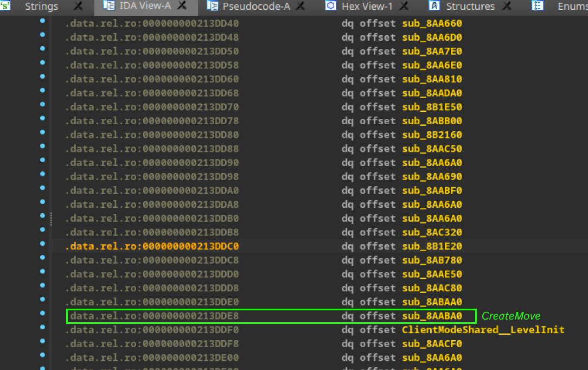Close the Structures tab
Viewport: 588px width, 370px height.
pos(506,7)
